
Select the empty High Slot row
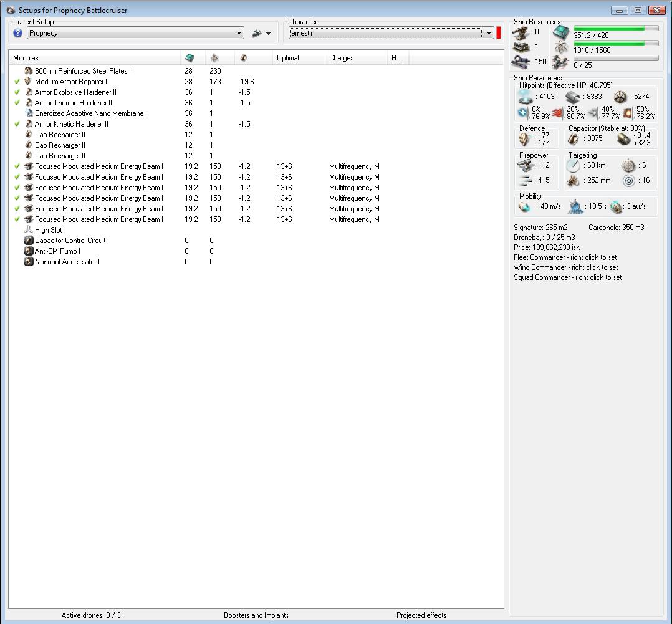[256, 229]
